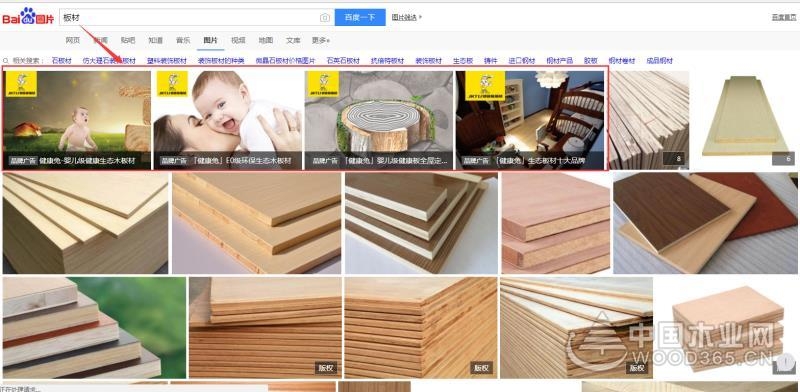The width and height of the screenshot is (800, 392).
Task: Click related search 石英石板材
Action: (x=343, y=60)
